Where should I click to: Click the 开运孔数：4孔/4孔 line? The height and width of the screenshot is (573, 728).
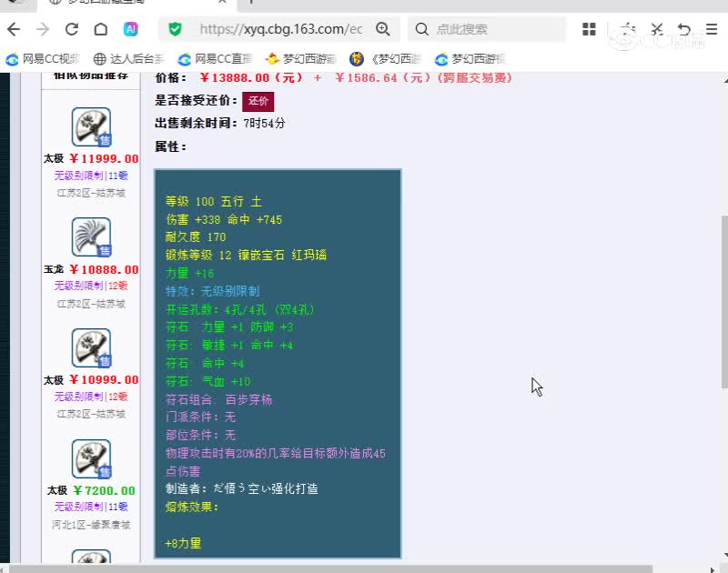(x=240, y=309)
